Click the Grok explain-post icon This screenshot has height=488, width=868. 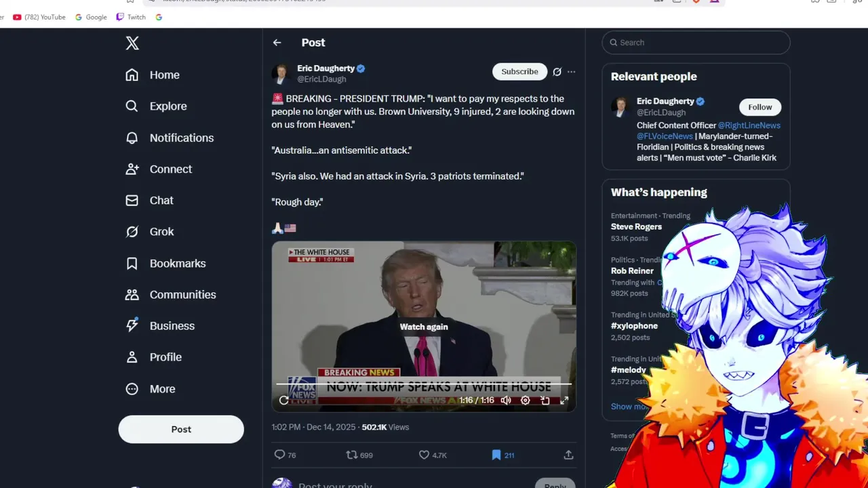pos(557,72)
